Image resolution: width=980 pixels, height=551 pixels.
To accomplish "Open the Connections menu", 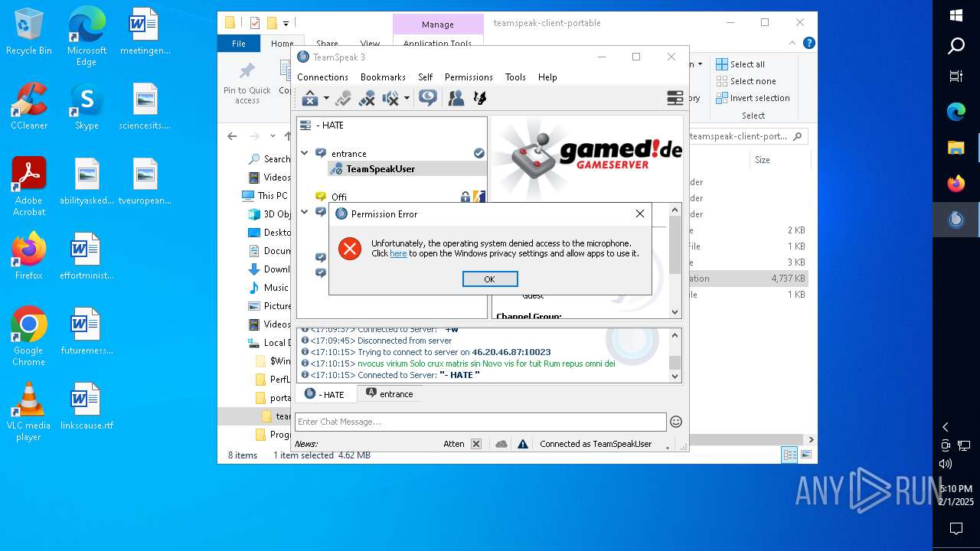I will pyautogui.click(x=322, y=77).
